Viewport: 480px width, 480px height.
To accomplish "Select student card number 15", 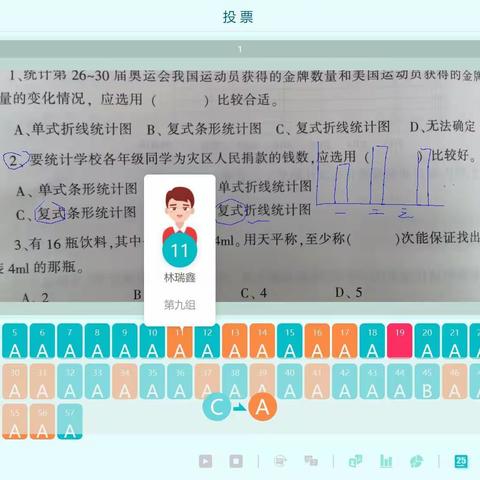I will pos(290,341).
